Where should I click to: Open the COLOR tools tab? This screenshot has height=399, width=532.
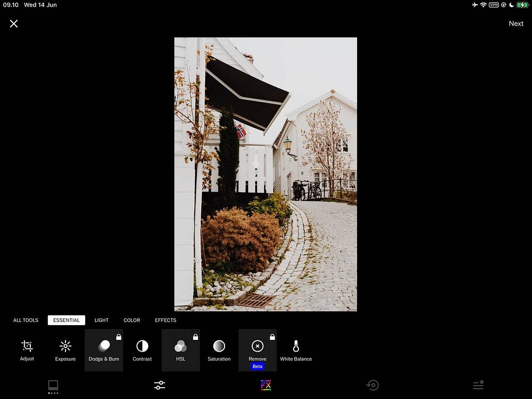point(132,320)
